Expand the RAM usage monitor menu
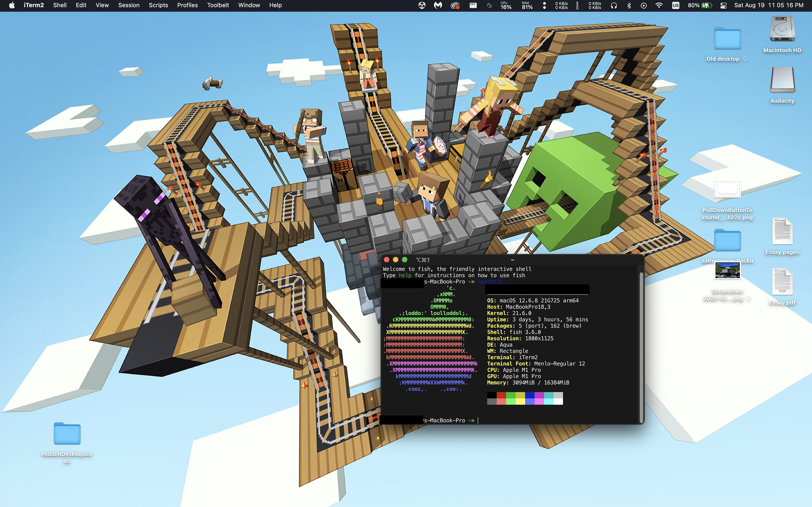Viewport: 812px width, 507px height. (527, 5)
